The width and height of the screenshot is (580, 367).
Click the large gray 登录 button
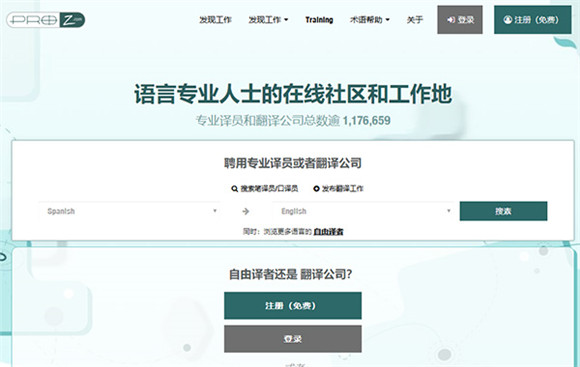tap(293, 339)
